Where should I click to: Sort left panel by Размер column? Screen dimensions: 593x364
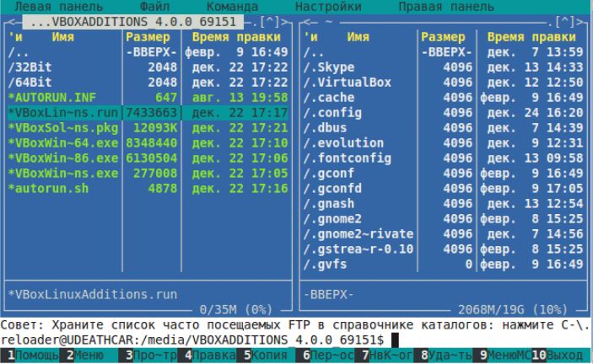(148, 37)
